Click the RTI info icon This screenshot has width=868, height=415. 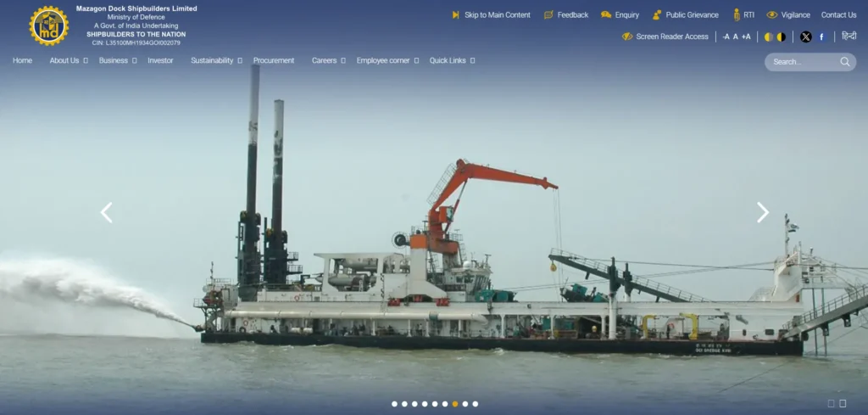point(737,15)
